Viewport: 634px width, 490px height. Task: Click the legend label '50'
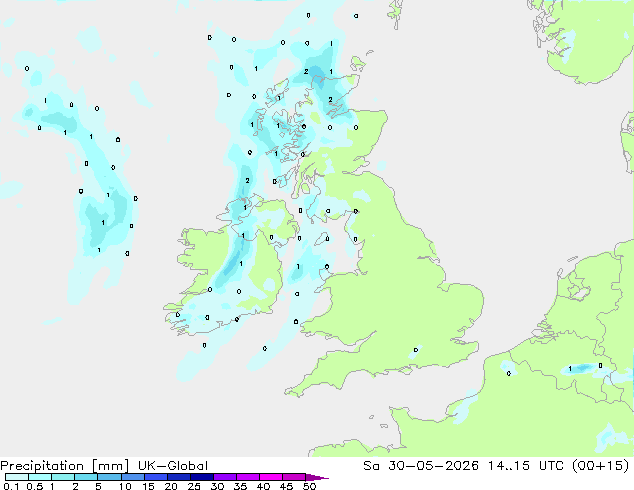coord(309,486)
